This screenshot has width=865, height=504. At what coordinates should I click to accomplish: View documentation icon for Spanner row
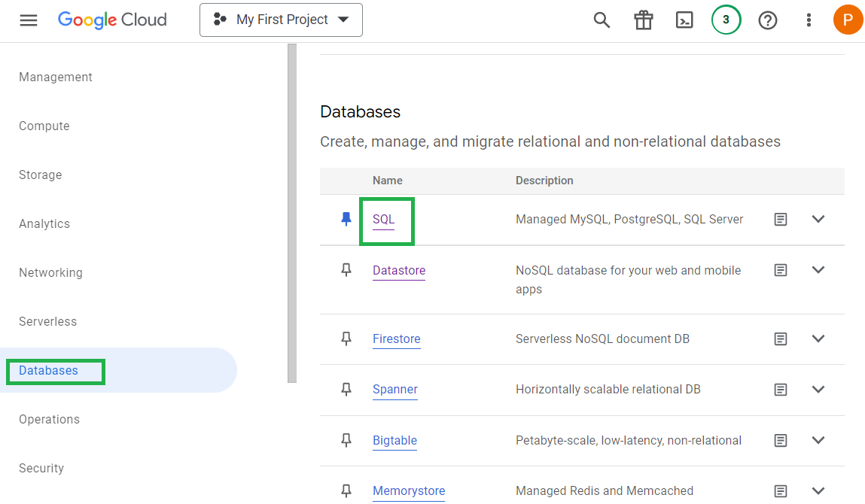point(781,390)
